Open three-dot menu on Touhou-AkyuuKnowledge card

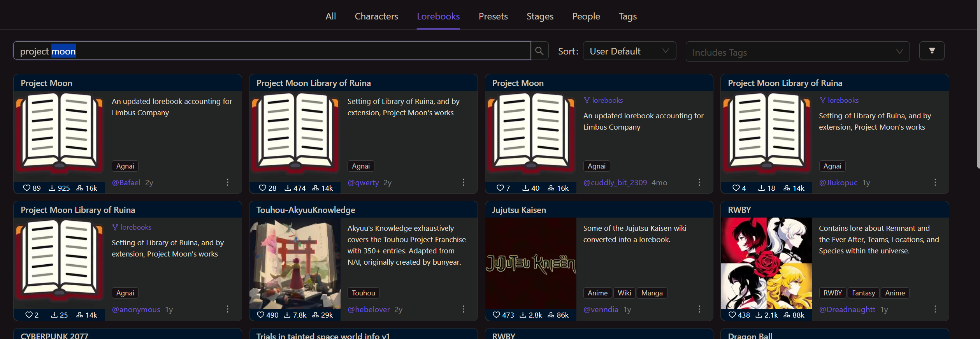point(464,309)
